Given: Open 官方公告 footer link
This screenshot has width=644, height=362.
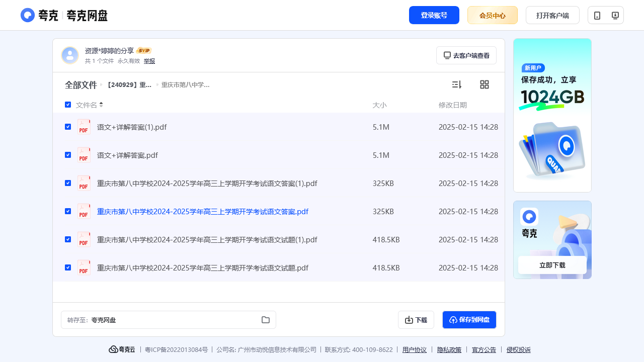Looking at the screenshot, I should tap(484, 350).
